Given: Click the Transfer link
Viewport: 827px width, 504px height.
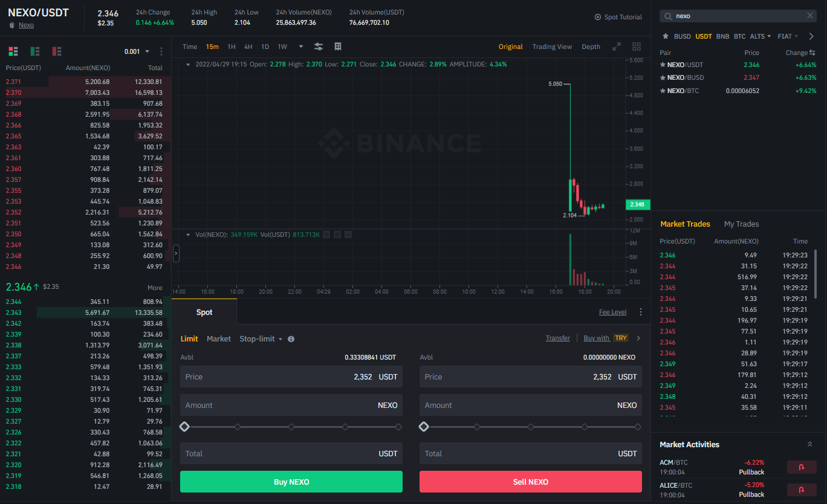Looking at the screenshot, I should point(558,338).
